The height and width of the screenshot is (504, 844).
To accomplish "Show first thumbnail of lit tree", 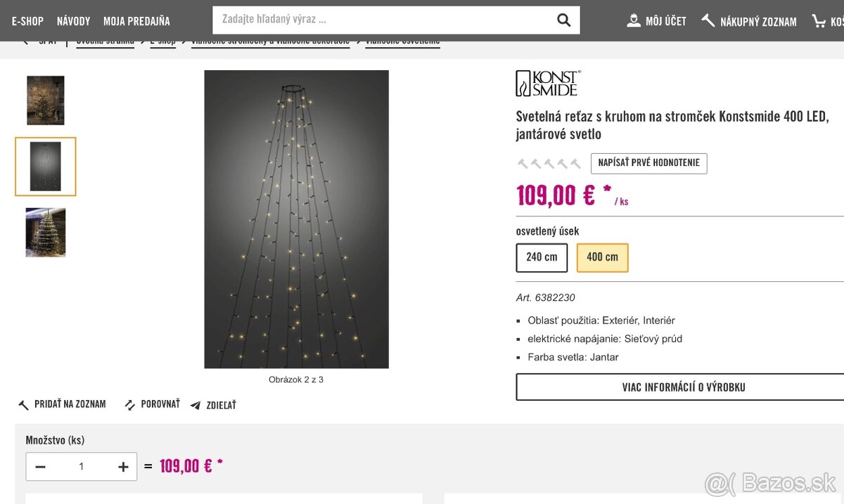I will coord(46,101).
